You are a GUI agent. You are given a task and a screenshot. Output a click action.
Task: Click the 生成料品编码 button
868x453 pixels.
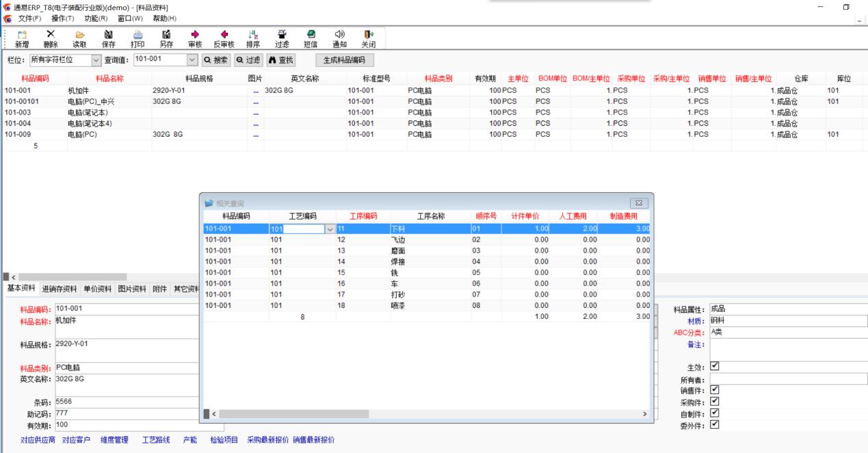coord(345,60)
